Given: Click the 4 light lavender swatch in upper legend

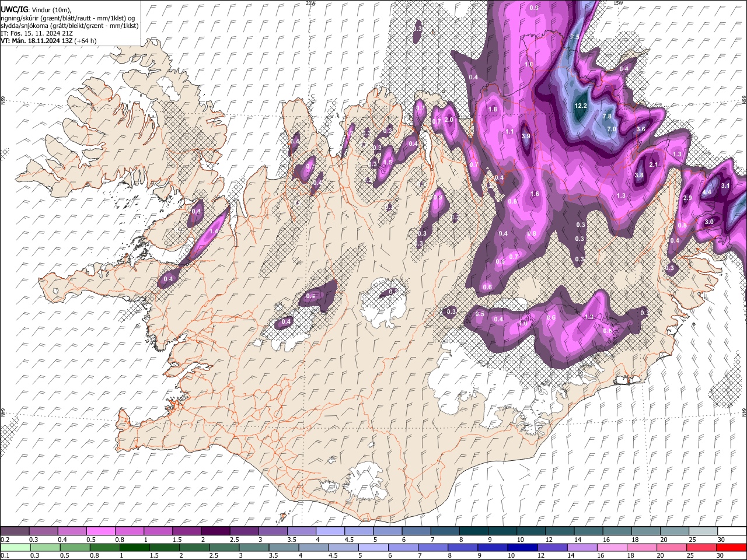Looking at the screenshot, I should pos(330,531).
